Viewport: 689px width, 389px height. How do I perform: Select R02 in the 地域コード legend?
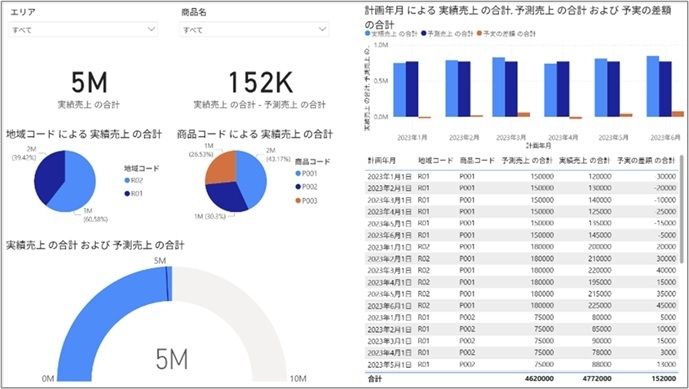click(134, 180)
